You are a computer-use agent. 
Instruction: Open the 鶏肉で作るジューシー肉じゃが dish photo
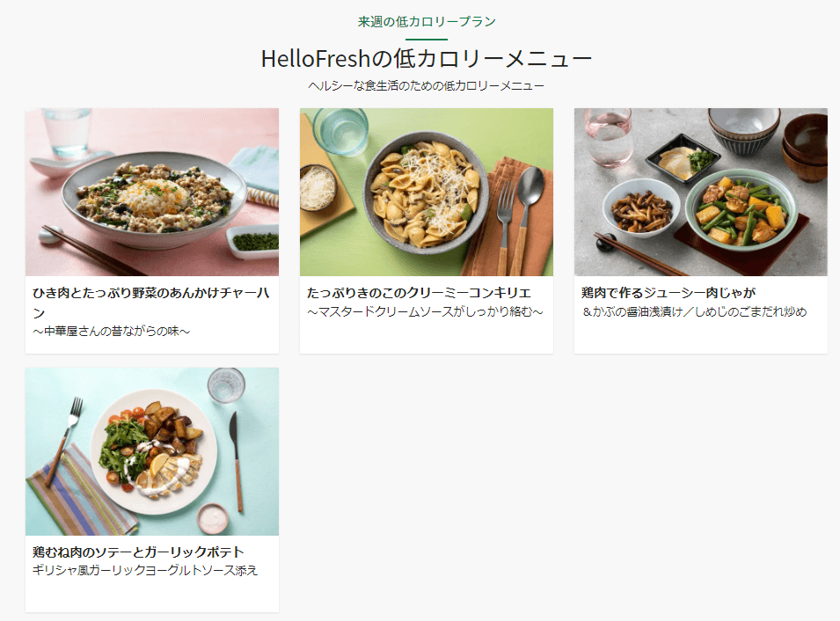pyautogui.click(x=701, y=192)
